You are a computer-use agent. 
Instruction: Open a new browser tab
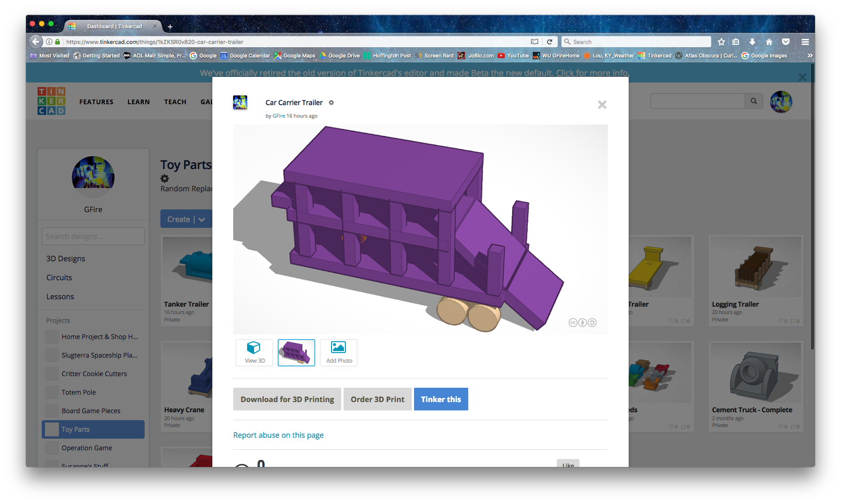point(170,27)
